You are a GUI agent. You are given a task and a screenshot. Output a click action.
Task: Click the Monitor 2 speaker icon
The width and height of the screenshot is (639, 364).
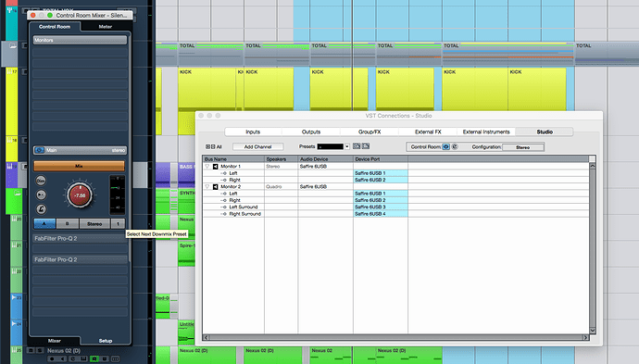pyautogui.click(x=215, y=187)
